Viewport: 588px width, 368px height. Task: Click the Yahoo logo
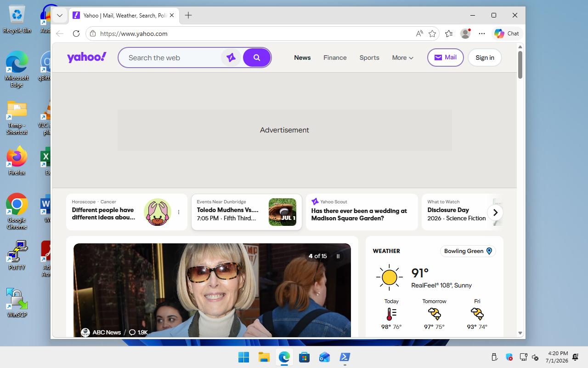pos(87,57)
